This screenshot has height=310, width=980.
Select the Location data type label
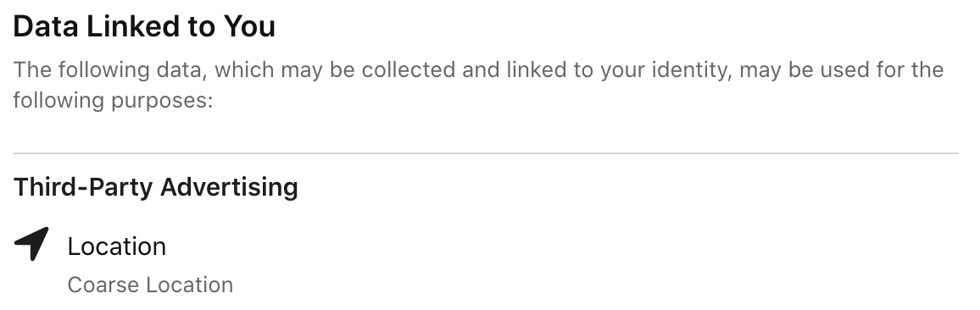117,246
